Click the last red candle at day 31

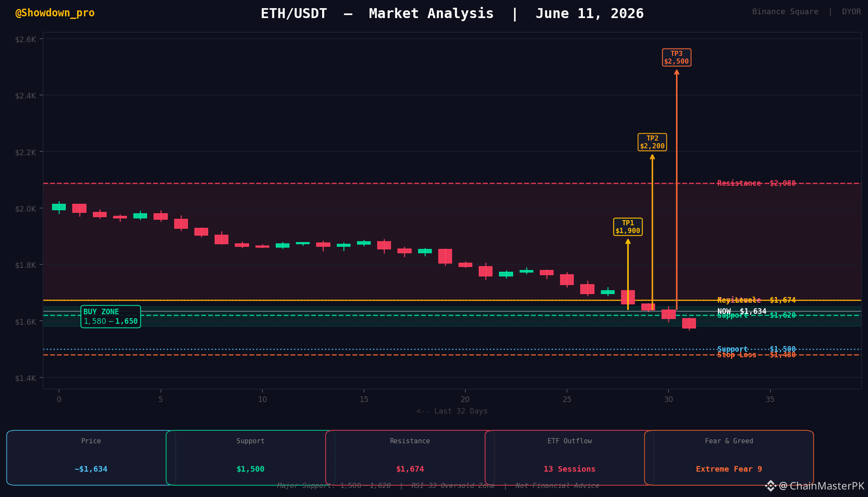point(689,323)
